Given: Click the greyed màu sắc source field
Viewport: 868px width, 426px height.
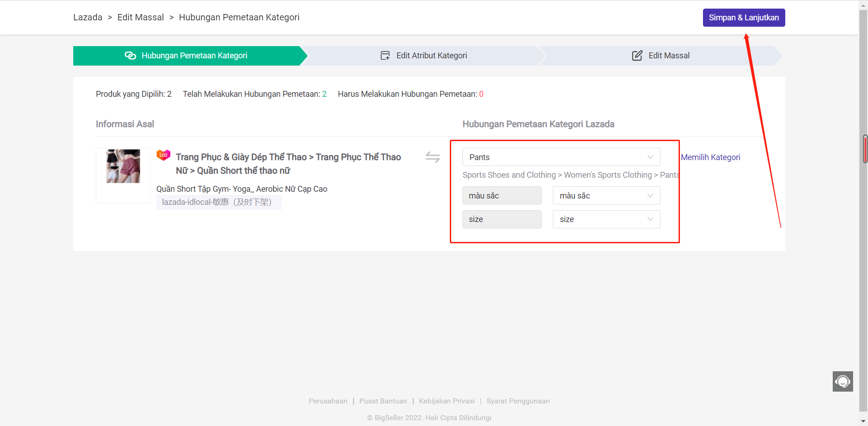Looking at the screenshot, I should pyautogui.click(x=502, y=195).
